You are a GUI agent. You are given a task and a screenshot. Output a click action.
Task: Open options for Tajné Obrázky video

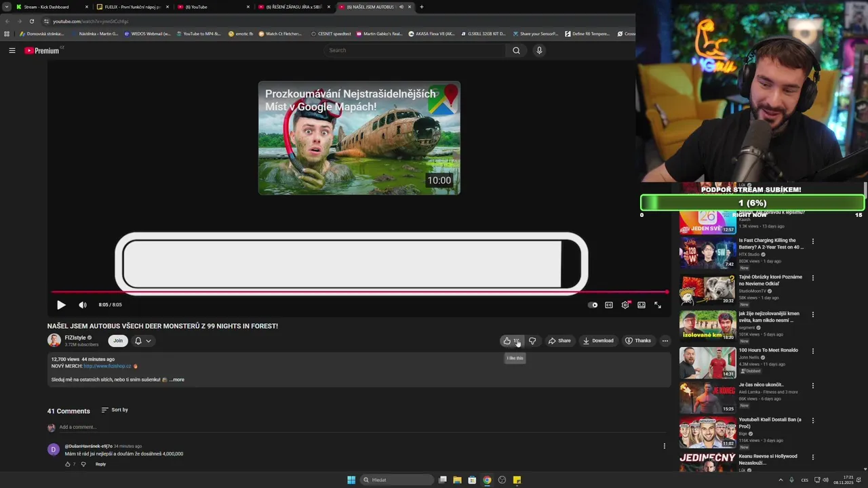pos(813,278)
